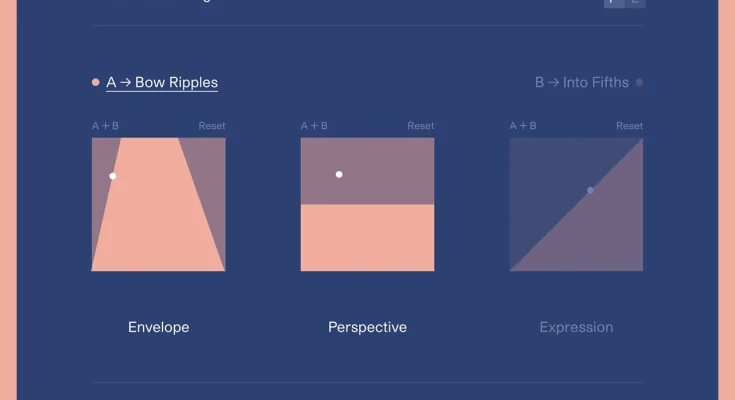Click the white handle in the Perspective pad
This screenshot has height=400, width=735.
pyautogui.click(x=339, y=175)
